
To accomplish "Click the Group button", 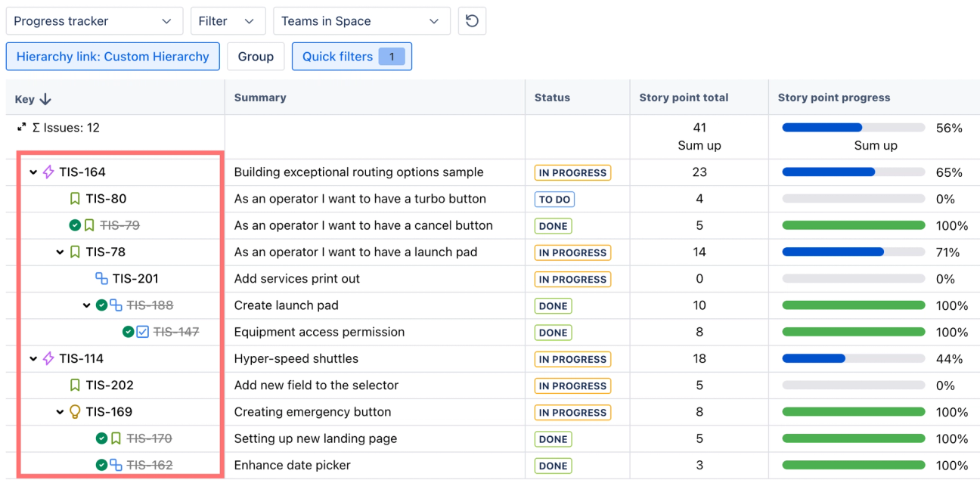I will [x=256, y=57].
